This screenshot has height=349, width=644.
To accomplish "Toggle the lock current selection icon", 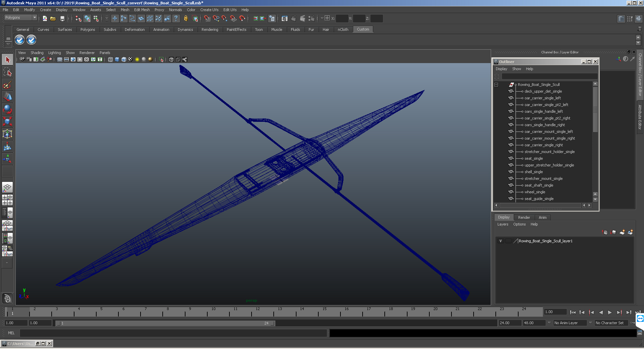I will (185, 18).
